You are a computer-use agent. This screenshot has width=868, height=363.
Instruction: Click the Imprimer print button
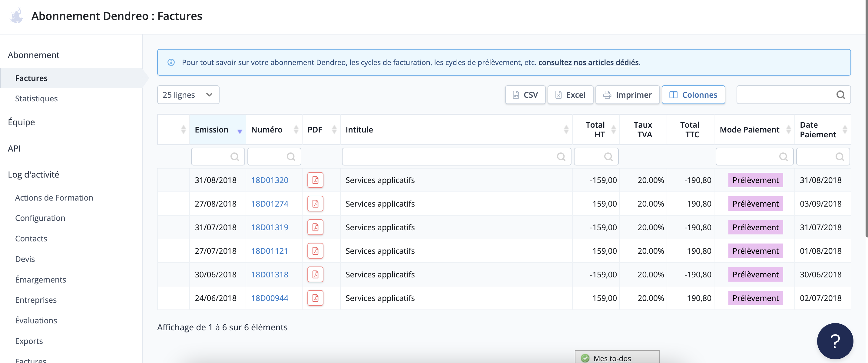pyautogui.click(x=627, y=95)
